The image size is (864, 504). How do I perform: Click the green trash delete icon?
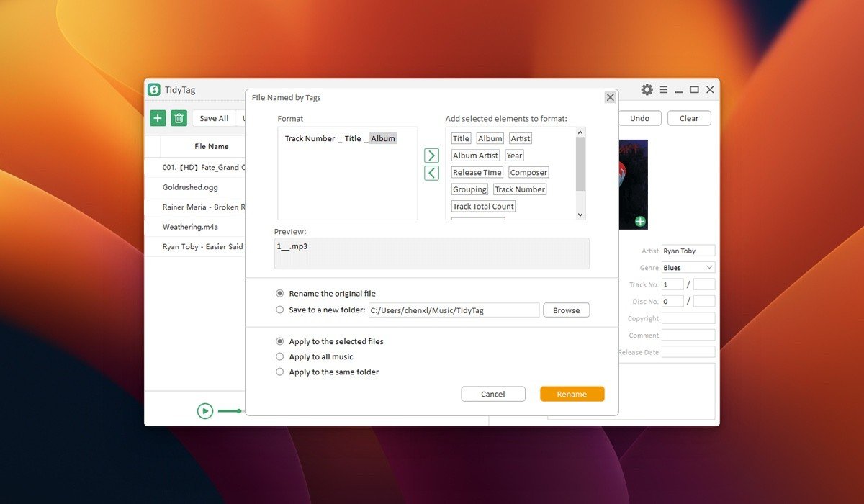pos(179,118)
